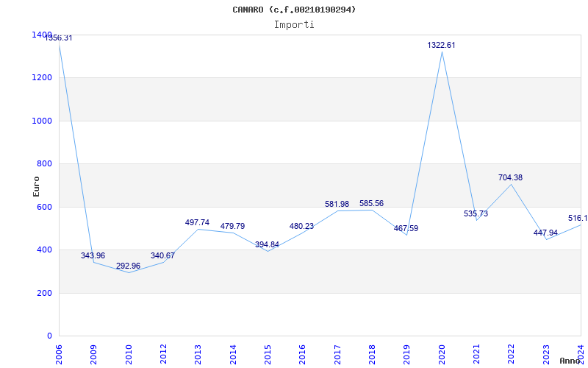
Task: Click the 2016 x-axis year label
Action: pyautogui.click(x=303, y=355)
